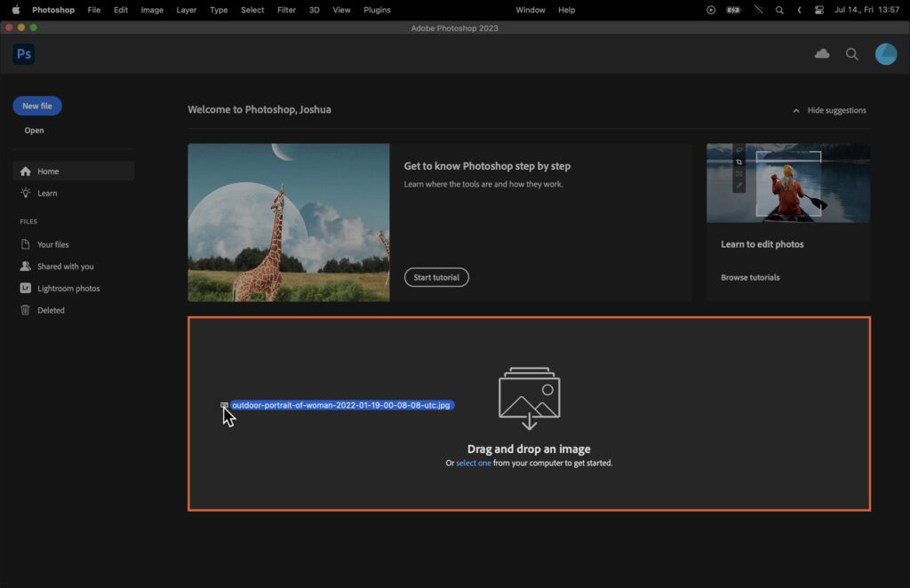Open Photoshop's in-app search
Viewport: 910px width, 588px height.
click(x=851, y=54)
